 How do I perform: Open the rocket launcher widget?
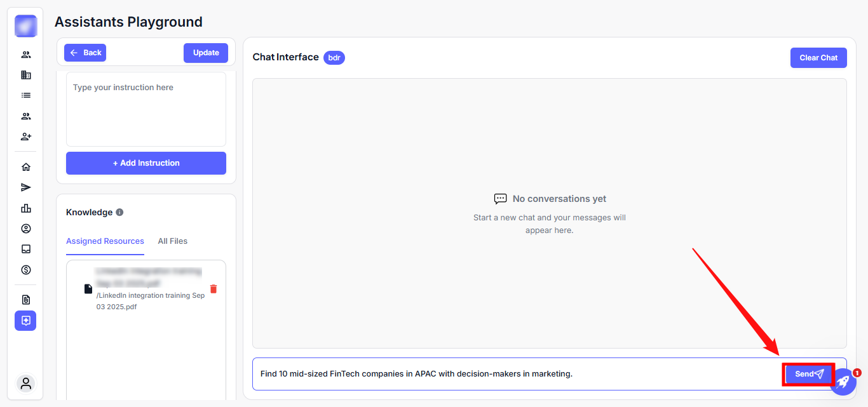pos(843,382)
